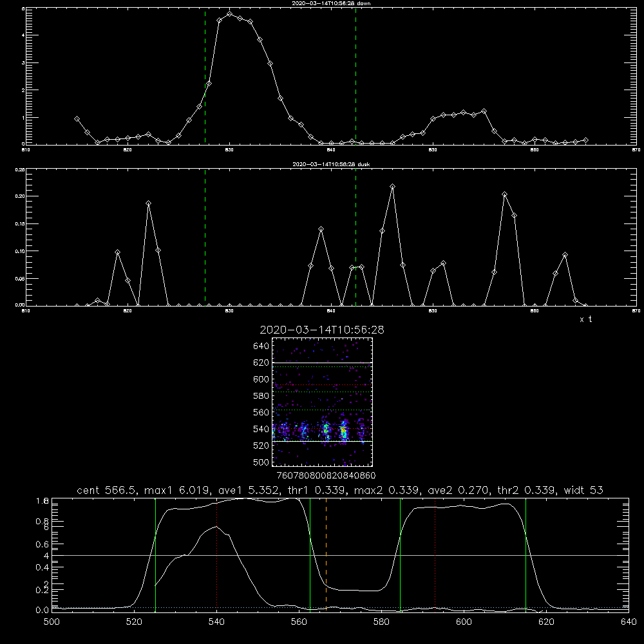Click the 620 y-label beside the spectrogram
644x644 pixels.
coord(261,363)
